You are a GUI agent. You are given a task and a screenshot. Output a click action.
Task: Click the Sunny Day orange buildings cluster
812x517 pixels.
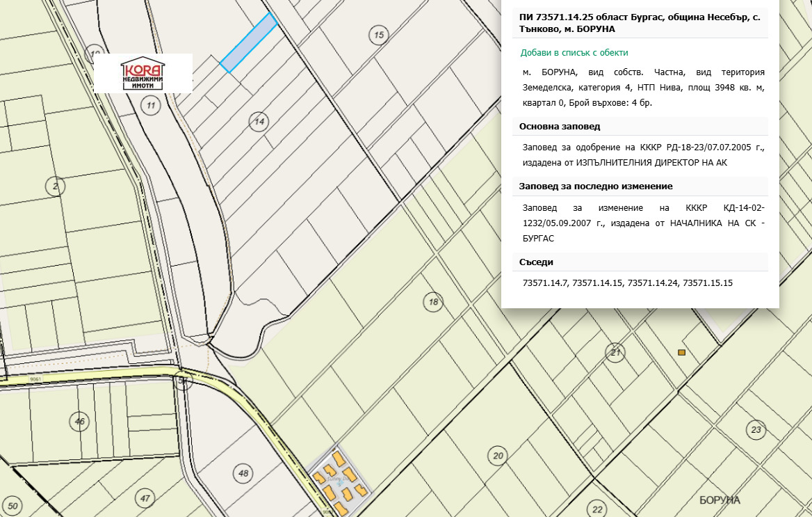(339, 481)
